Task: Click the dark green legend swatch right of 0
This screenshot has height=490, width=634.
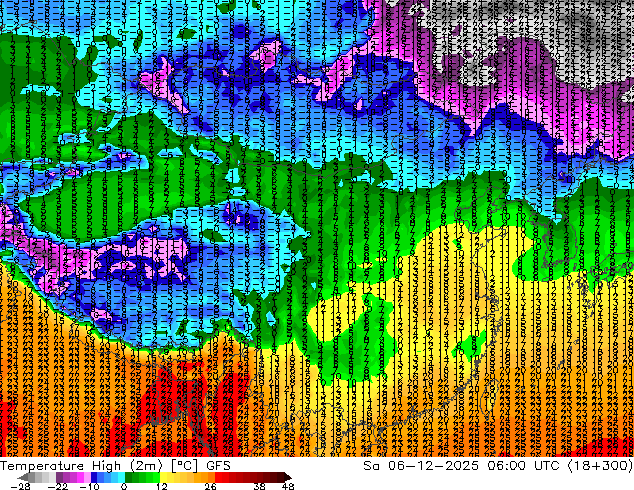Action: [x=129, y=477]
